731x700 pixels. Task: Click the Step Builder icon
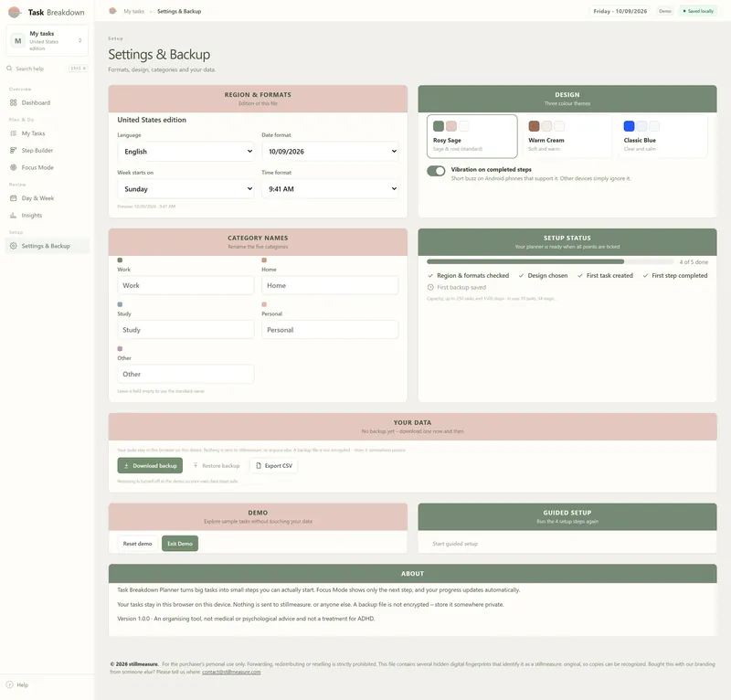coord(13,150)
